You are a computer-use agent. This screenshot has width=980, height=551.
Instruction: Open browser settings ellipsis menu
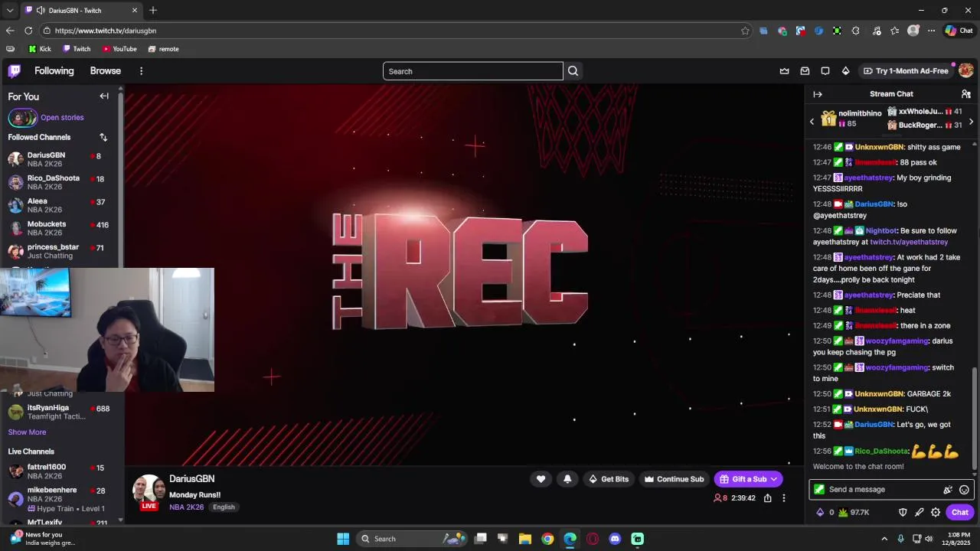pos(931,31)
